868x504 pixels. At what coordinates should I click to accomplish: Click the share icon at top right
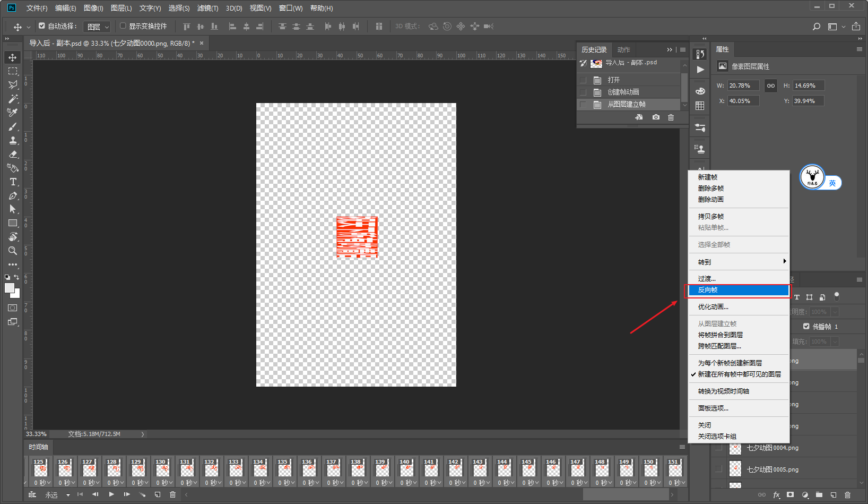(x=856, y=27)
